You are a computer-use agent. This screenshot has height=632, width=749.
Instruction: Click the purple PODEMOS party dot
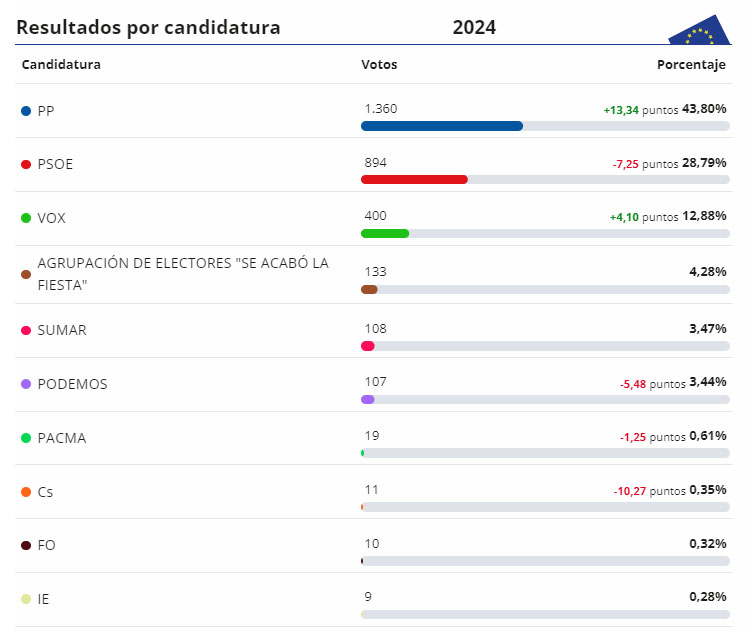click(26, 384)
